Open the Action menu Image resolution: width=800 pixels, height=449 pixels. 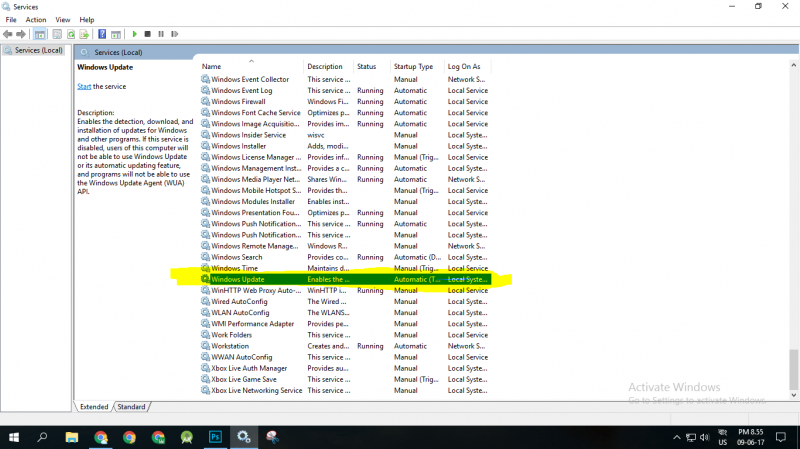[36, 19]
